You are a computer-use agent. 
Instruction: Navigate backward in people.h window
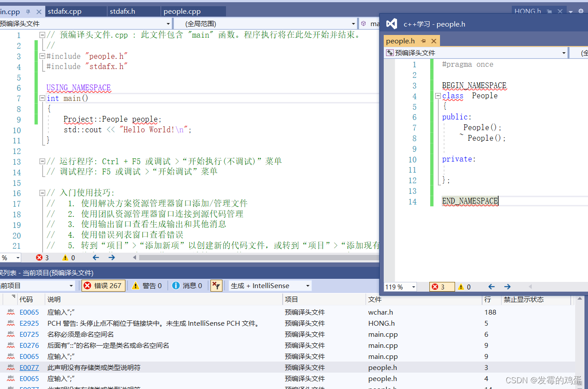click(x=491, y=287)
